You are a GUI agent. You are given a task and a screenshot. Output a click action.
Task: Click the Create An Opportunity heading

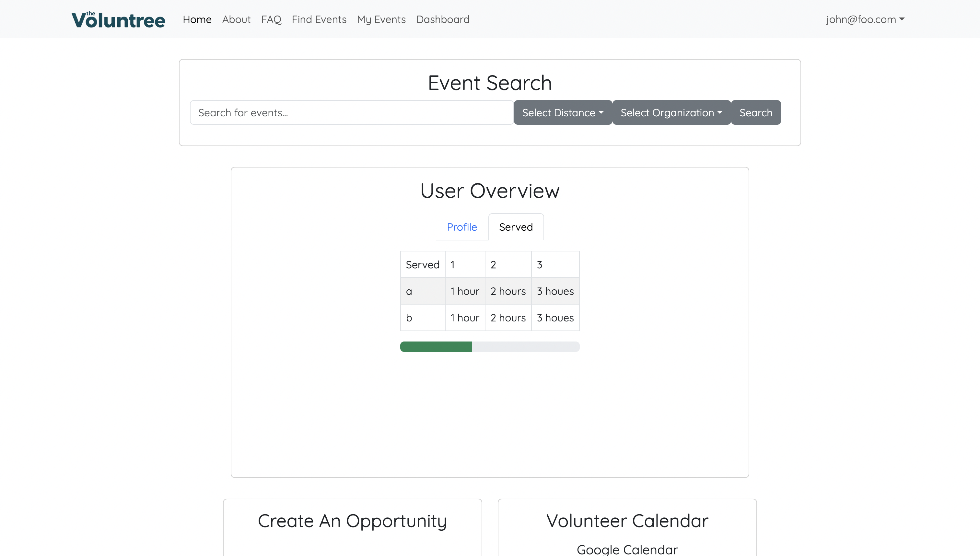pos(352,520)
